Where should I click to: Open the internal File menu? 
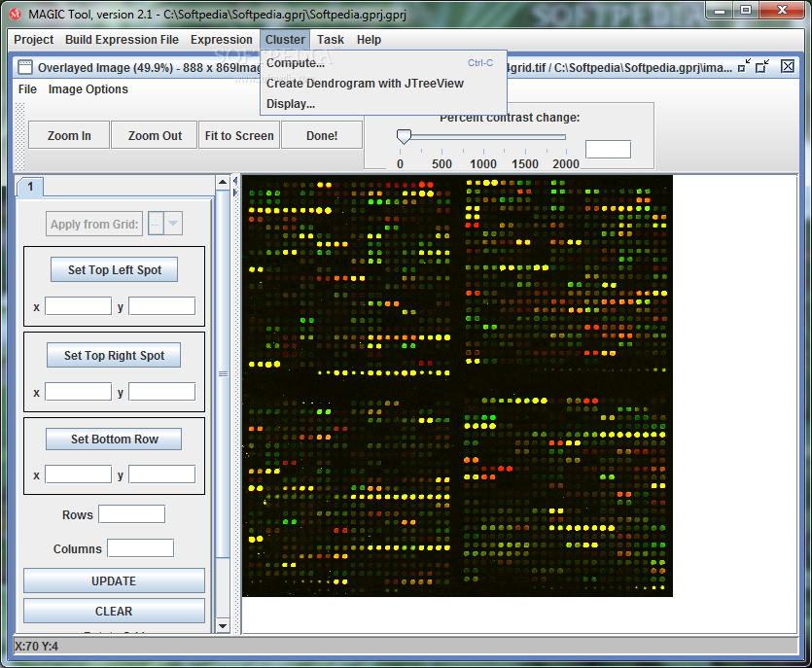pyautogui.click(x=27, y=89)
